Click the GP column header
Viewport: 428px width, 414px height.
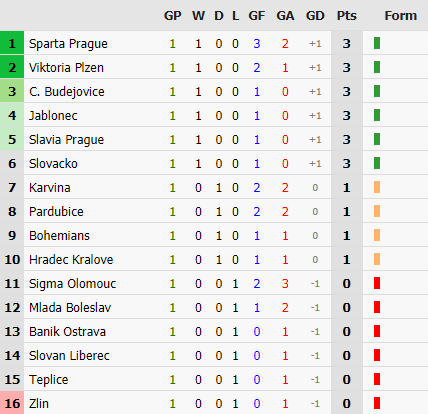[173, 16]
